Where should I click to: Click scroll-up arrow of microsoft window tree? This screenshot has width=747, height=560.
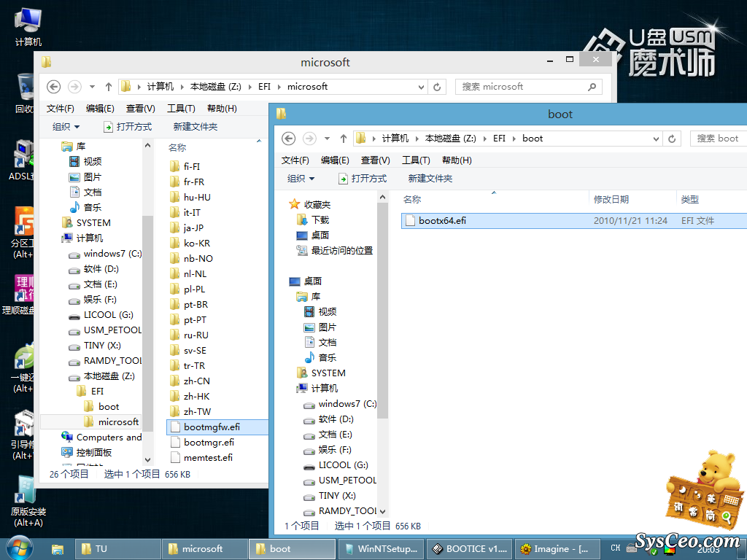(x=147, y=145)
